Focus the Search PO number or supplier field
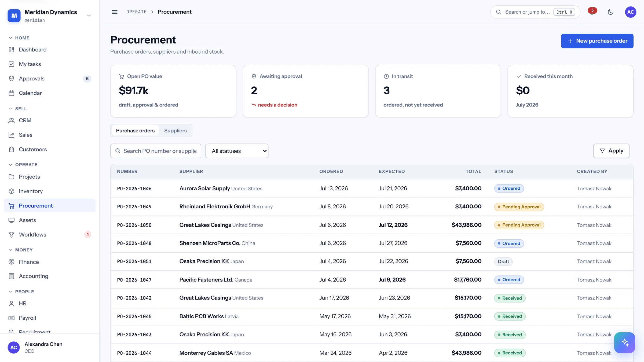This screenshot has height=362, width=644. pos(156,151)
